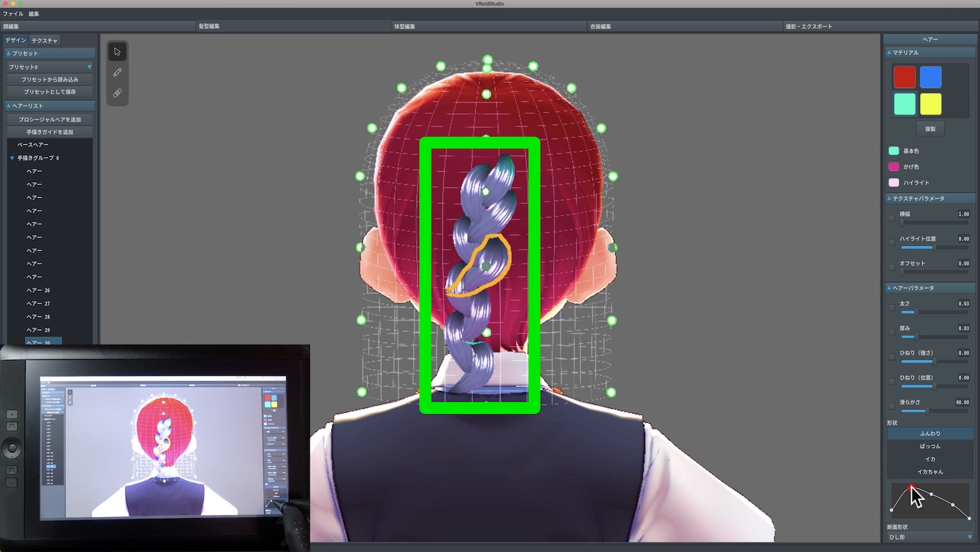Image resolution: width=980 pixels, height=552 pixels.
Task: Toggle the ハイライト位置 checkbox
Action: 892,243
